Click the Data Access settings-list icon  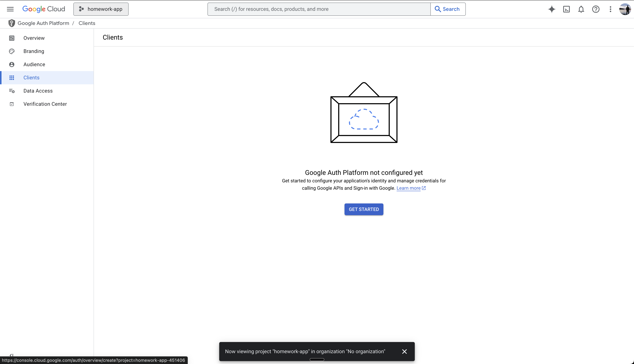[x=12, y=91]
